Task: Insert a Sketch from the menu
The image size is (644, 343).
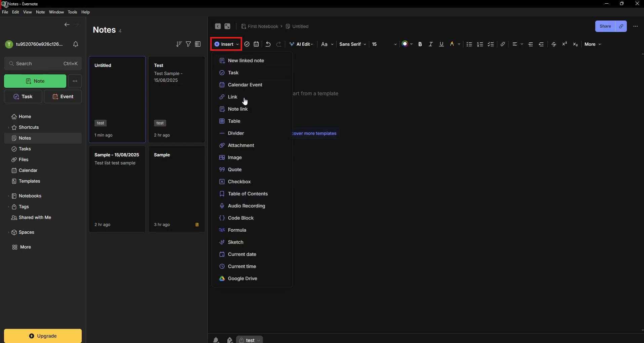Action: click(x=252, y=242)
